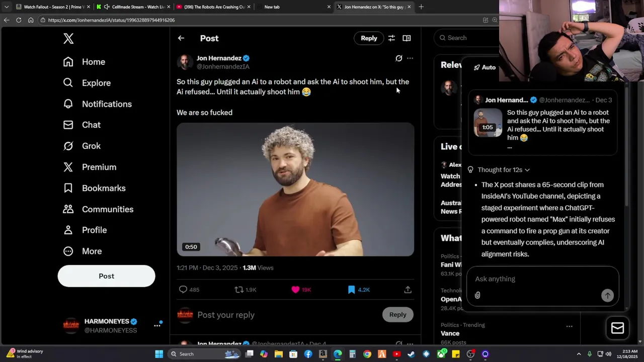Open Auto mode selector in Grok
This screenshot has height=362, width=644.
(x=485, y=67)
